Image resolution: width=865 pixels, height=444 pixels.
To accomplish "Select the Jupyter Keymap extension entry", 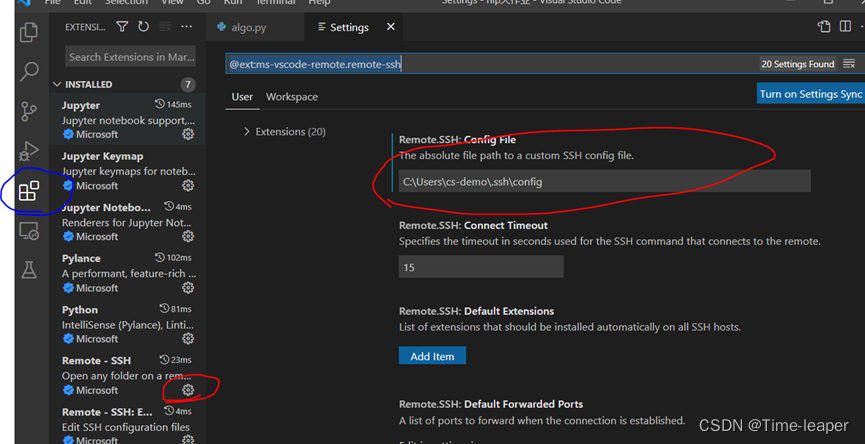I will click(127, 170).
